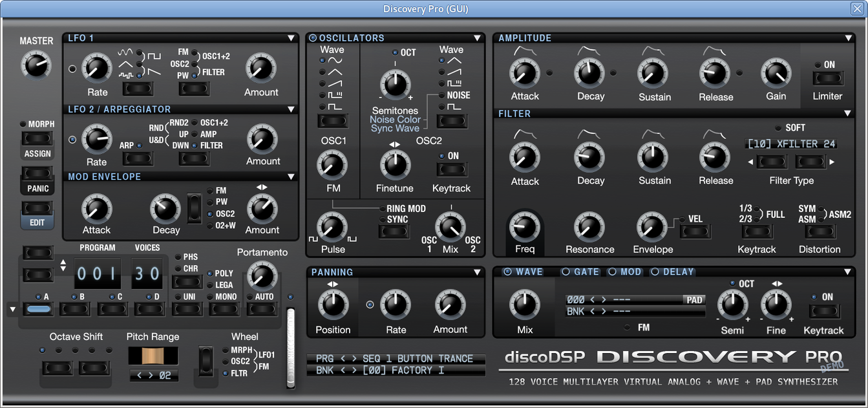Click the next Filter Type arrow
868x408 pixels.
tap(832, 162)
